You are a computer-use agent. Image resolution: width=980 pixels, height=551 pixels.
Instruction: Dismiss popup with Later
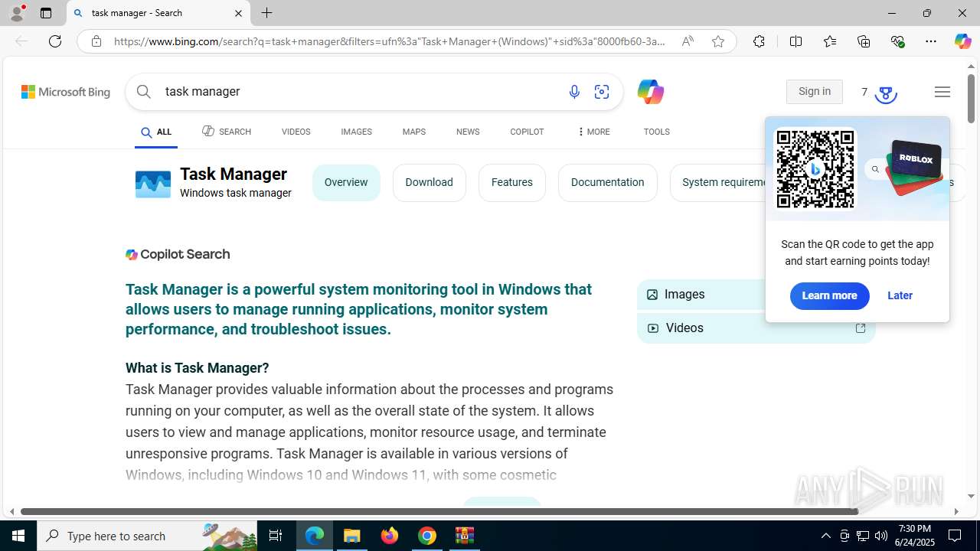pos(900,296)
